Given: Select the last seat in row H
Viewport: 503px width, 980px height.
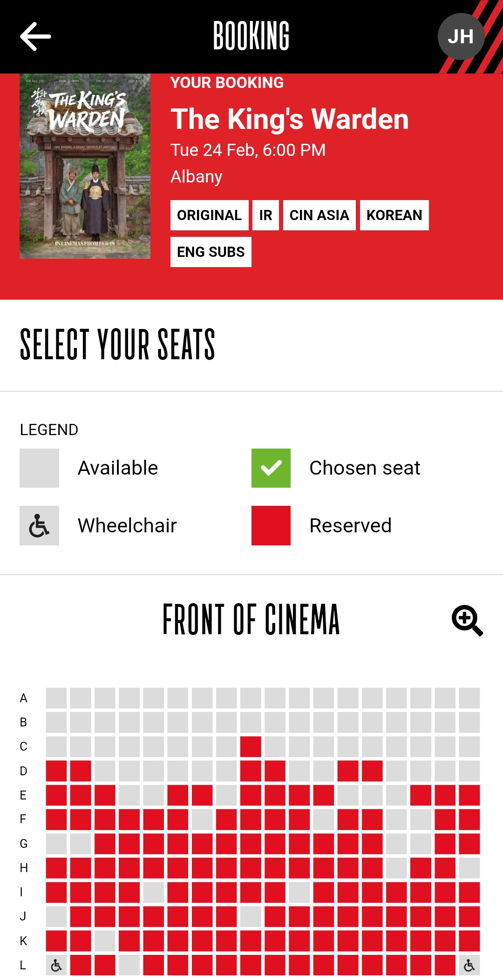Looking at the screenshot, I should coord(469,868).
